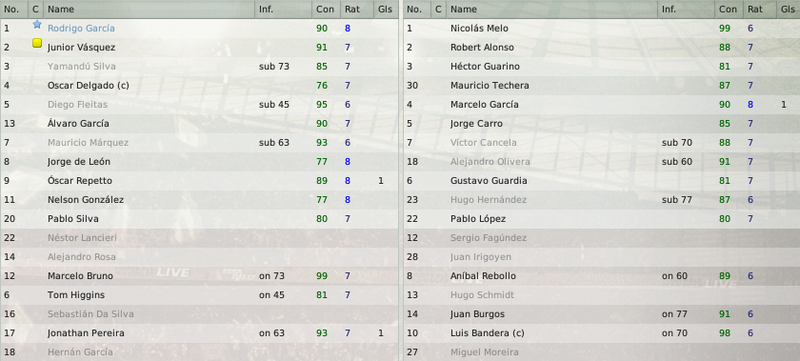Screen dimensions: 800x361
Task: Select Nelson González row
Action: click(x=199, y=200)
